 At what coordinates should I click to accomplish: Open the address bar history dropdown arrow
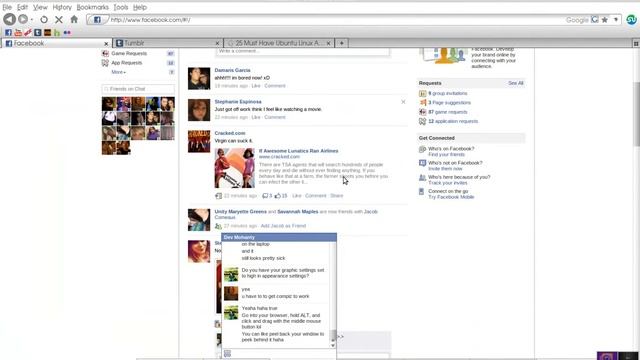(616, 20)
